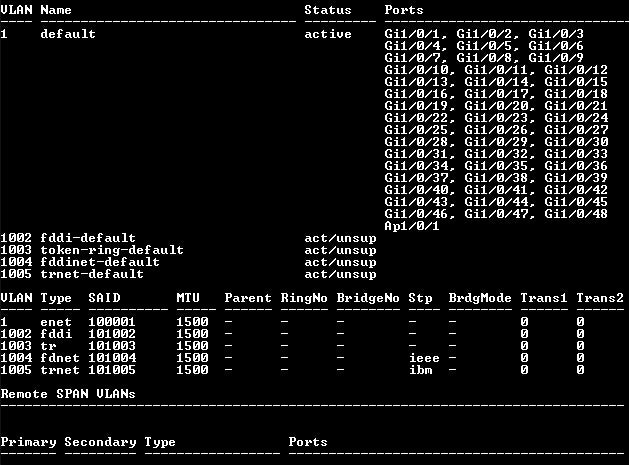Select SAID value '101004'
The width and height of the screenshot is (629, 465).
point(112,358)
